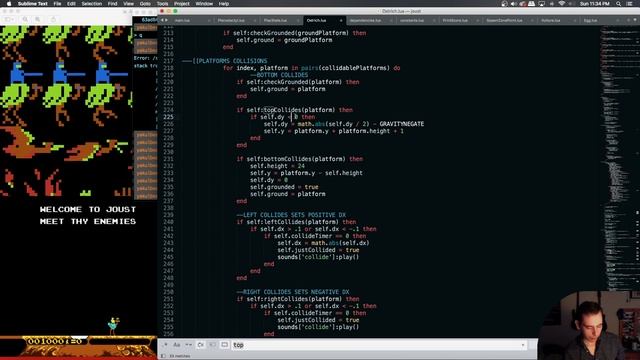Open the Goto menu
The image size is (640, 360).
145,4
